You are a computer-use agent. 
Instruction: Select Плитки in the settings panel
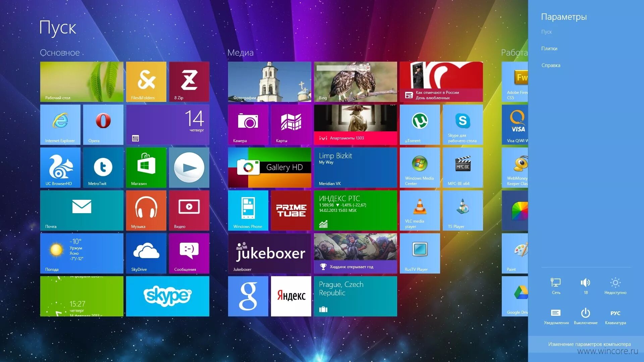549,49
